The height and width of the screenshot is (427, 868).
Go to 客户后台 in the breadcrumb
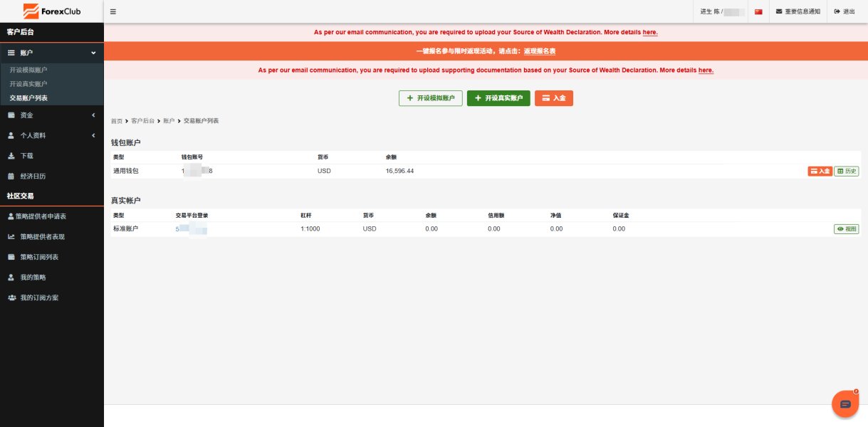pos(142,121)
